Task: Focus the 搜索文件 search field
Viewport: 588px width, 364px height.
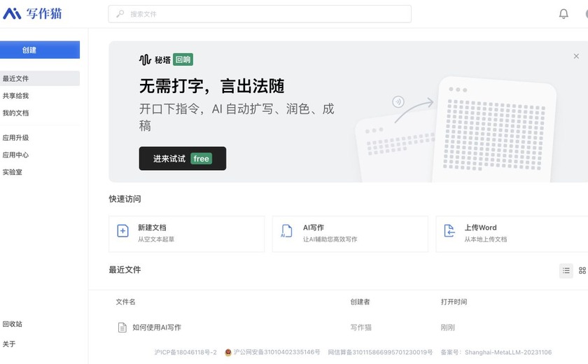Action: pos(260,14)
